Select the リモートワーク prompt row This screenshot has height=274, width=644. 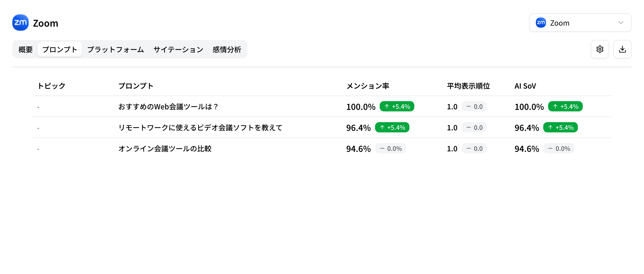tap(200, 128)
